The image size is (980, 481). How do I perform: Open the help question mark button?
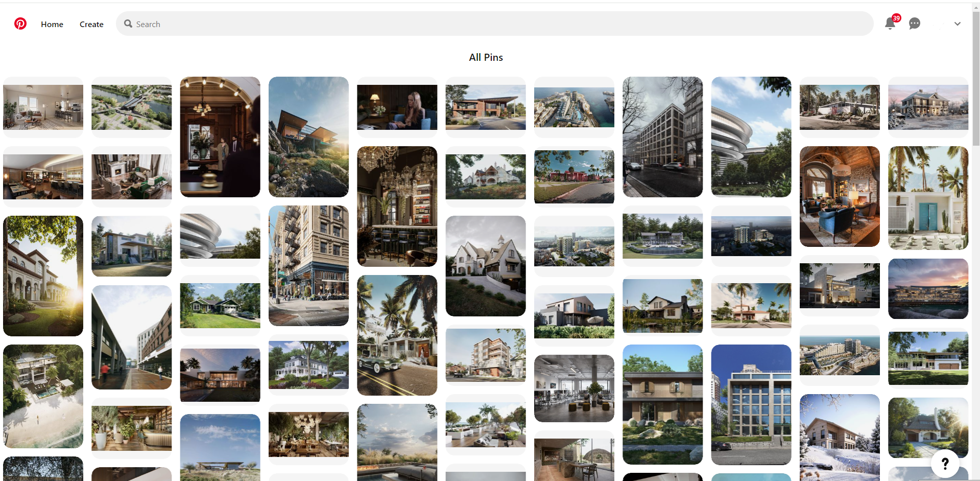click(x=945, y=463)
